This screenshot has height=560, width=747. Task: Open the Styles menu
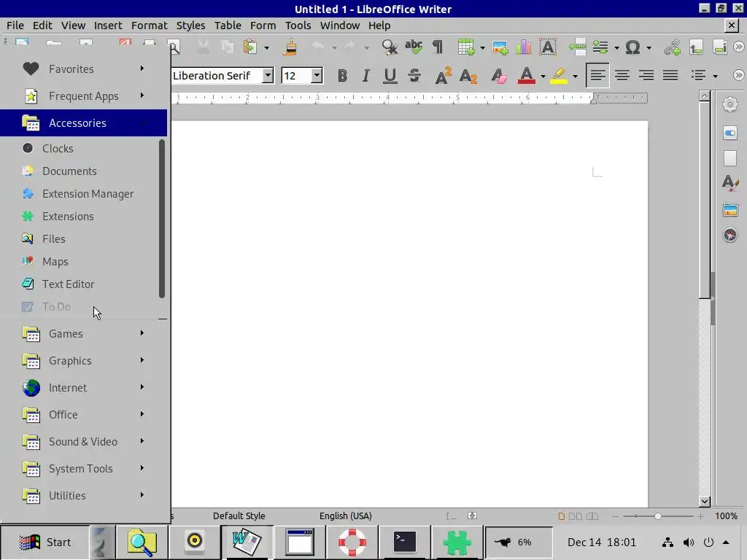pos(190,26)
